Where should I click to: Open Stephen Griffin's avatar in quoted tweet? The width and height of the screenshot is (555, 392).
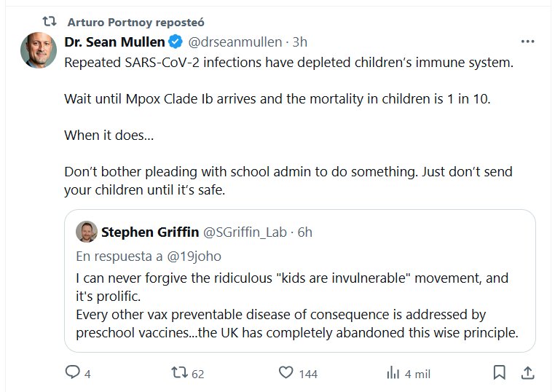[87, 232]
